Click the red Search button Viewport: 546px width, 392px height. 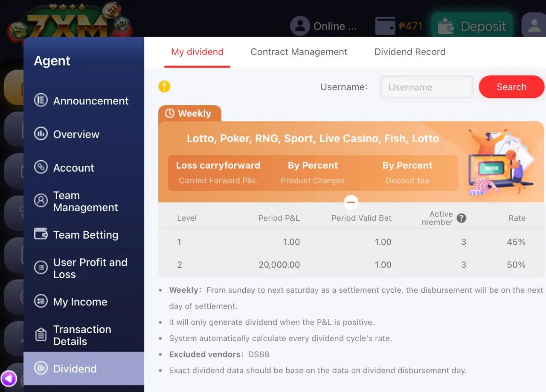pyautogui.click(x=511, y=87)
